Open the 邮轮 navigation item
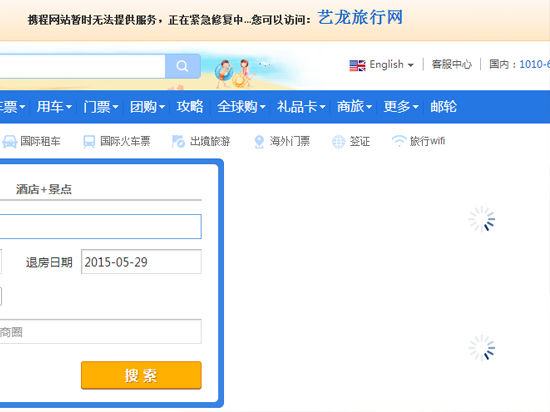This screenshot has width=550, height=412. click(443, 107)
